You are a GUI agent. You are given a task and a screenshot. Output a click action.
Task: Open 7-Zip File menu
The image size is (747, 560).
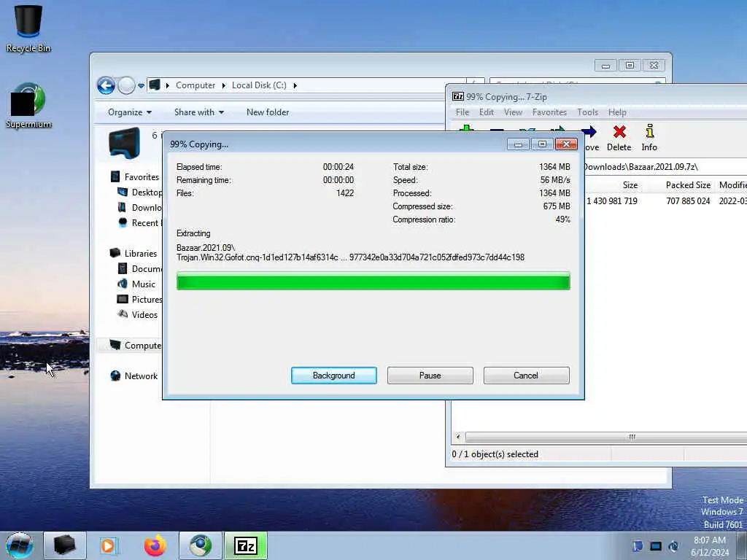pyautogui.click(x=462, y=112)
